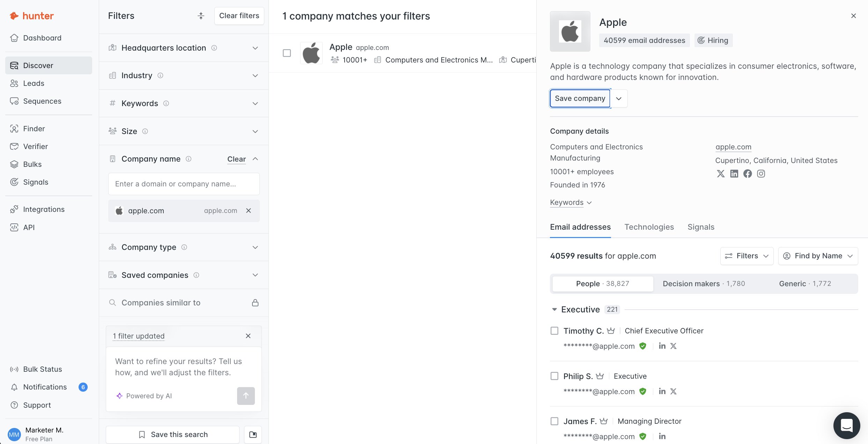This screenshot has width=868, height=444.
Task: Open the apple.com website link
Action: tap(733, 147)
